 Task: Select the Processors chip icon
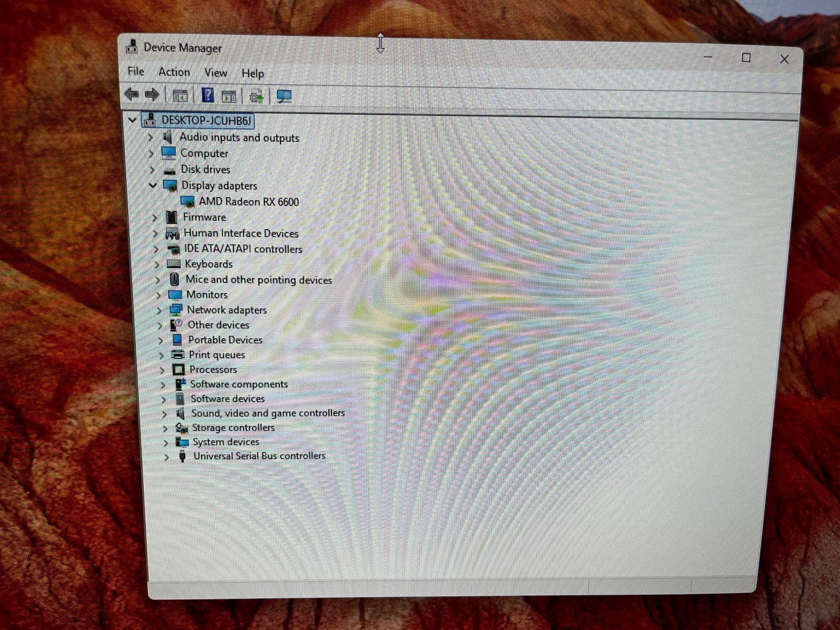(x=179, y=370)
